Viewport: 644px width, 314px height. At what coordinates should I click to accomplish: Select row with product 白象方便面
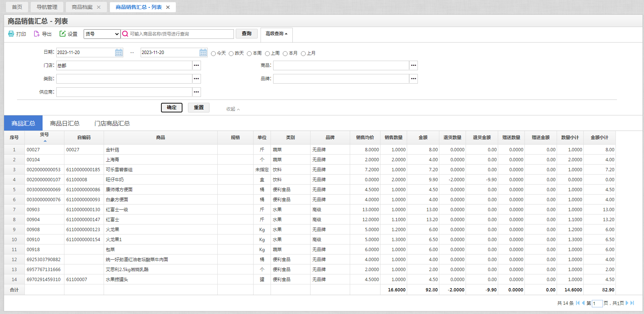point(310,200)
